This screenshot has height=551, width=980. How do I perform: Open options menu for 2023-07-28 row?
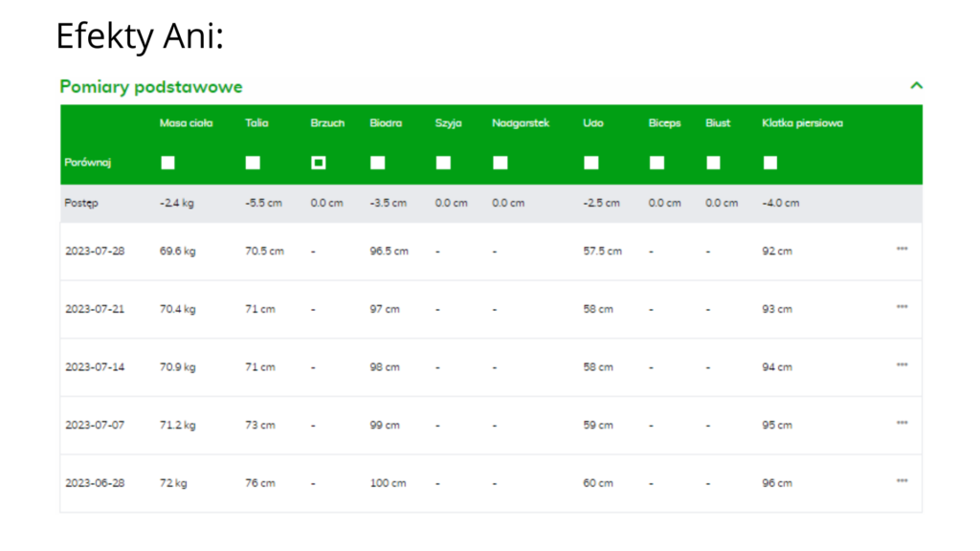click(902, 250)
